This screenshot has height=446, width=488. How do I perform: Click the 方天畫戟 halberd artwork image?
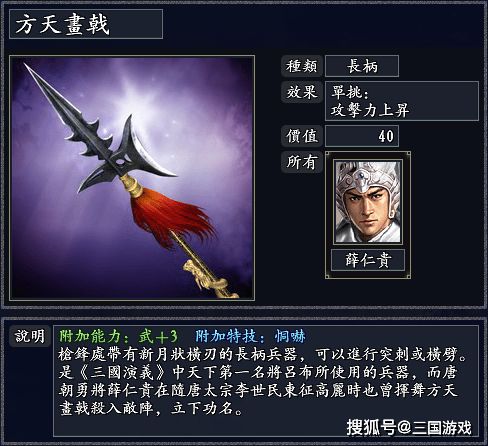click(132, 178)
